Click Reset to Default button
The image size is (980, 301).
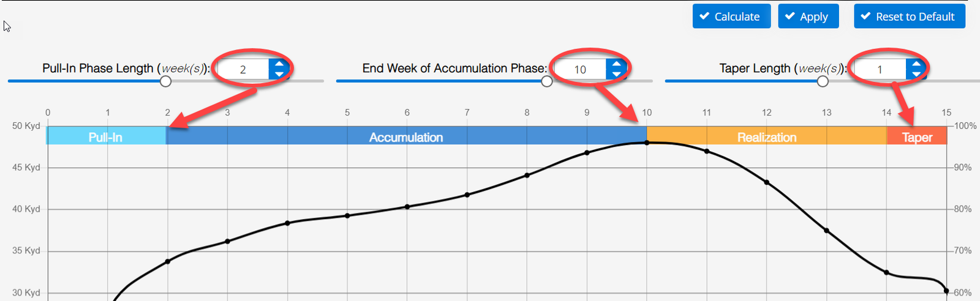pyautogui.click(x=909, y=17)
